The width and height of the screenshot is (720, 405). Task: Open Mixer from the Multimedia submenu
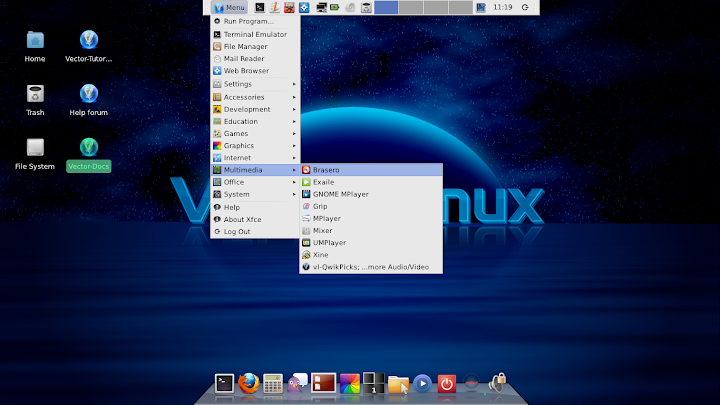(371, 231)
